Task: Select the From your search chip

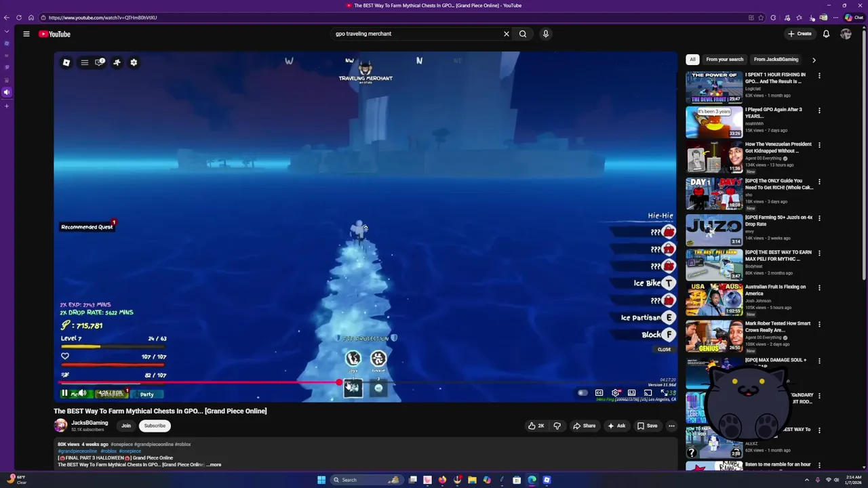Action: (724, 60)
